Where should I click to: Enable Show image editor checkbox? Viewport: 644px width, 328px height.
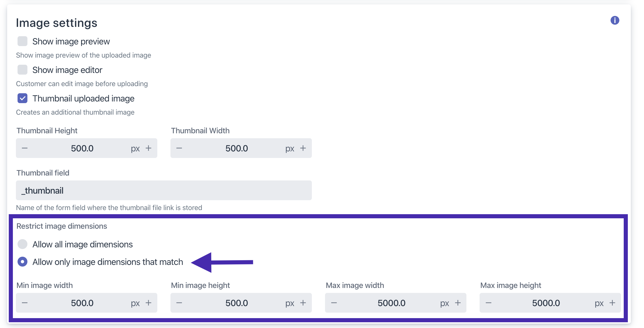pyautogui.click(x=22, y=70)
